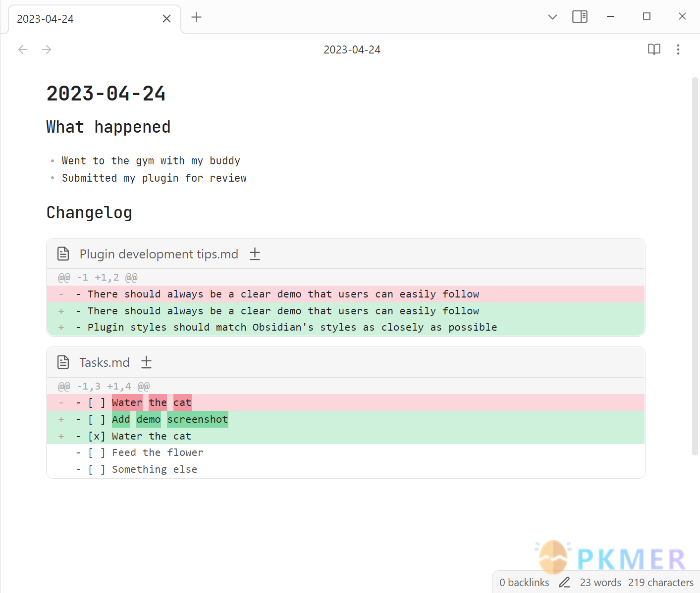
Task: Open the tab list dropdown chevron
Action: pos(552,17)
